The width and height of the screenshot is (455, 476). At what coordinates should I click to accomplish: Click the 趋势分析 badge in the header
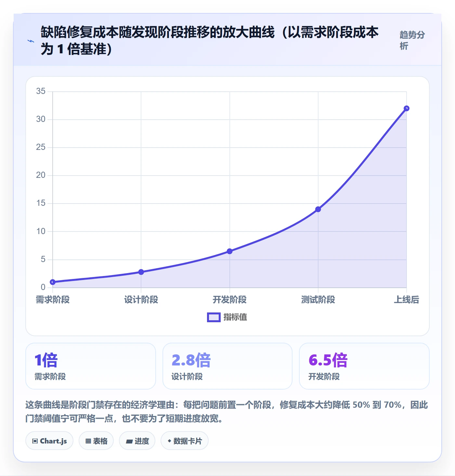tap(412, 40)
